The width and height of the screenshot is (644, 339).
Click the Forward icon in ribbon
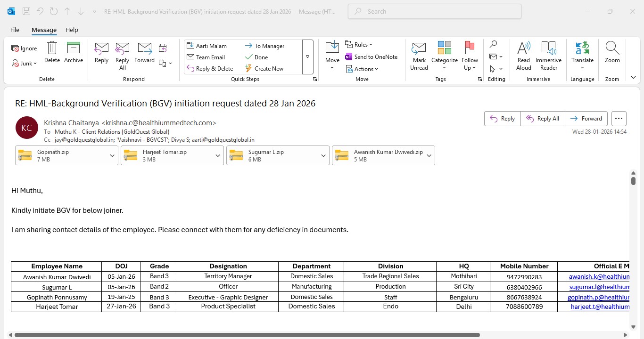(x=144, y=48)
